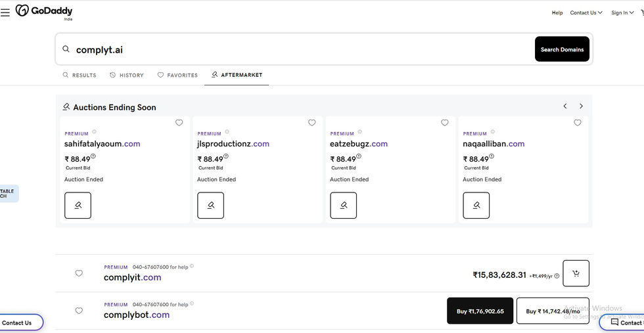Switch to the Favorites tab
The width and height of the screenshot is (644, 333).
click(x=177, y=76)
